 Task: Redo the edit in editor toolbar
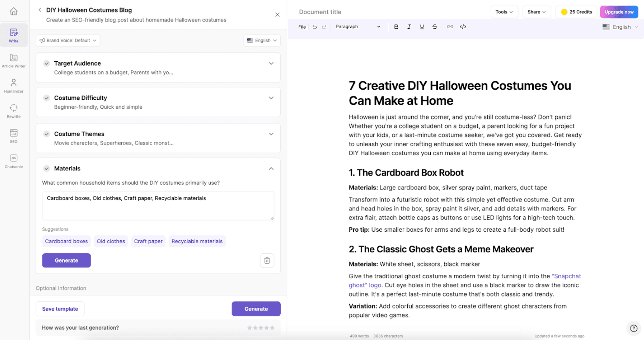(x=324, y=27)
